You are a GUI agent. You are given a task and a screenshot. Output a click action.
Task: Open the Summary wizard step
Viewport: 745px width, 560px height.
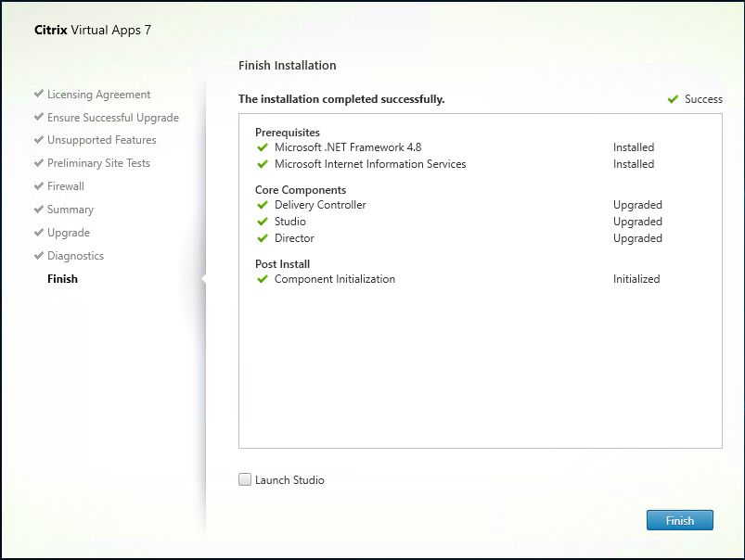(x=71, y=210)
